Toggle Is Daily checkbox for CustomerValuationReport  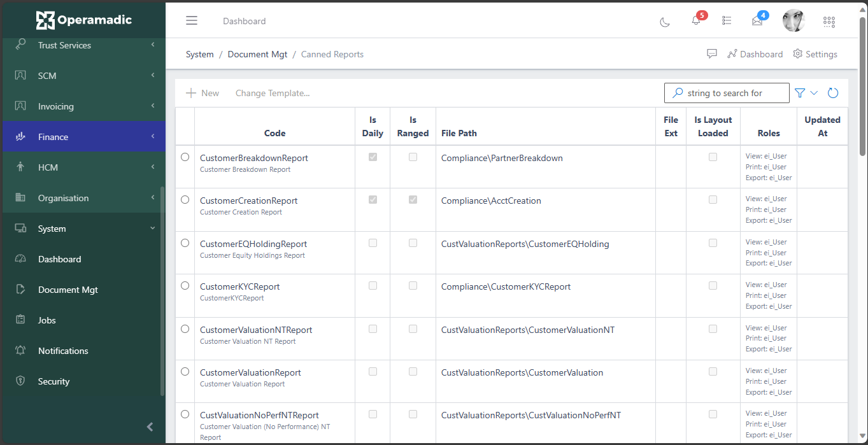pos(373,371)
